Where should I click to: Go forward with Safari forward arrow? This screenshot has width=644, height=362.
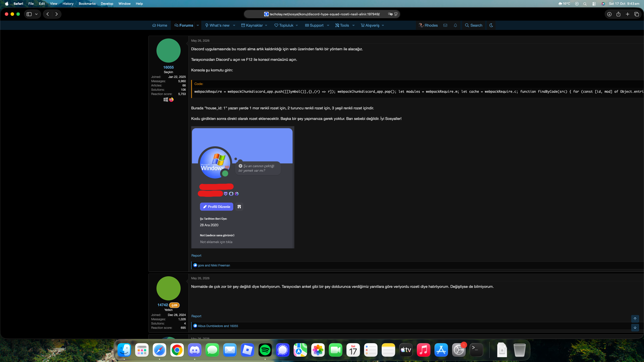(x=57, y=14)
